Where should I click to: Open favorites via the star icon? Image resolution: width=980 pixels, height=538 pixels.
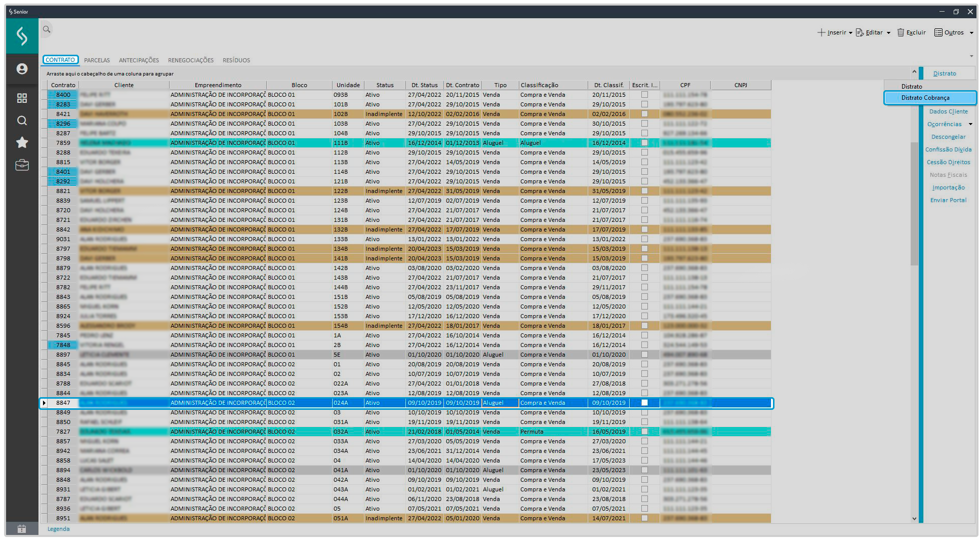22,142
